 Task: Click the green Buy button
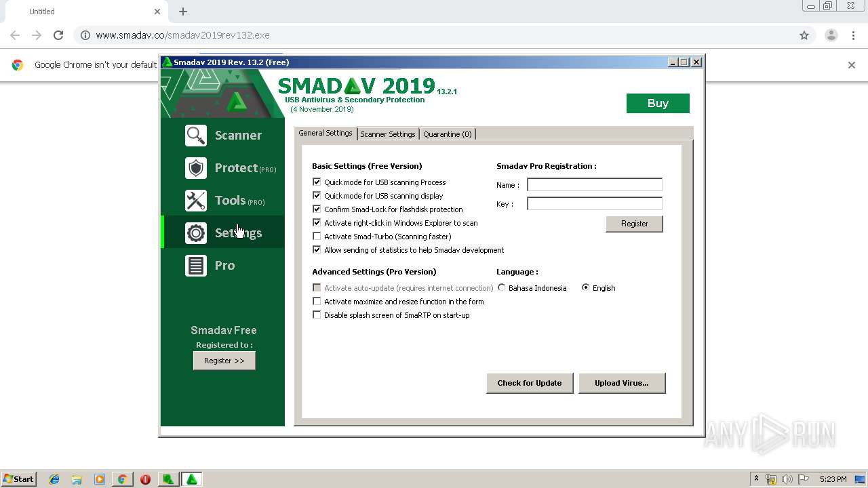658,103
